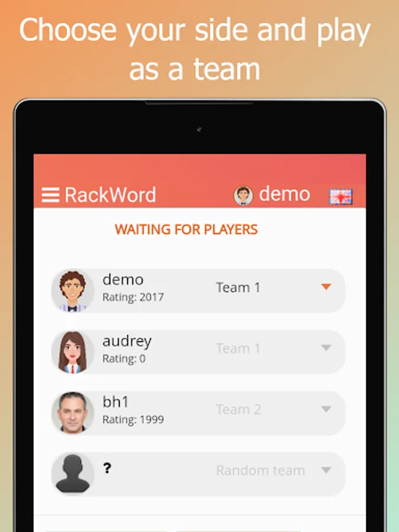The height and width of the screenshot is (532, 399).
Task: Click the UK flag language icon
Action: tap(340, 196)
